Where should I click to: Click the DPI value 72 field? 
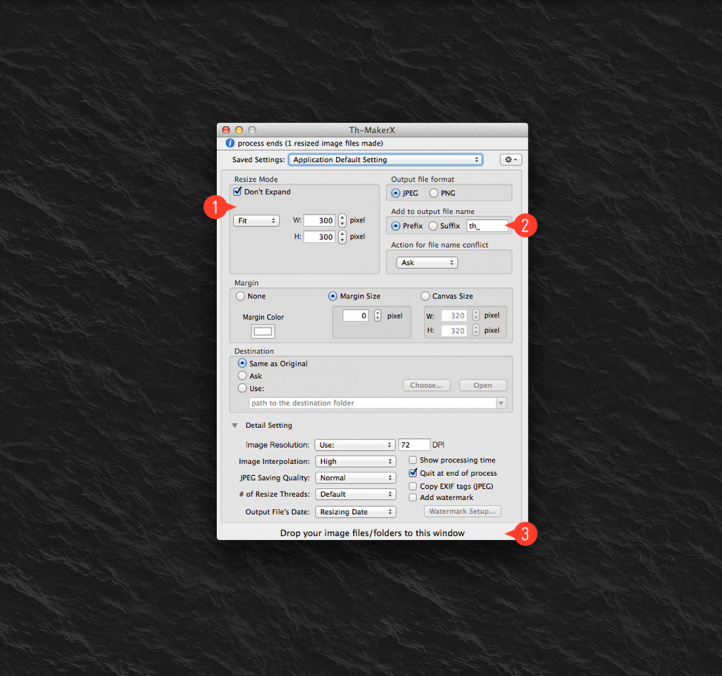pos(414,445)
